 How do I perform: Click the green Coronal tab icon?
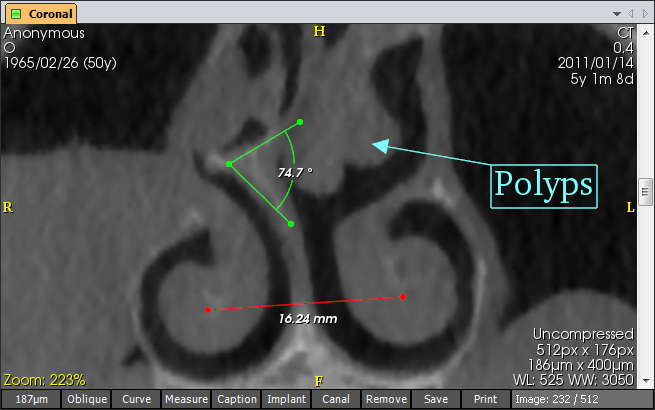point(13,15)
